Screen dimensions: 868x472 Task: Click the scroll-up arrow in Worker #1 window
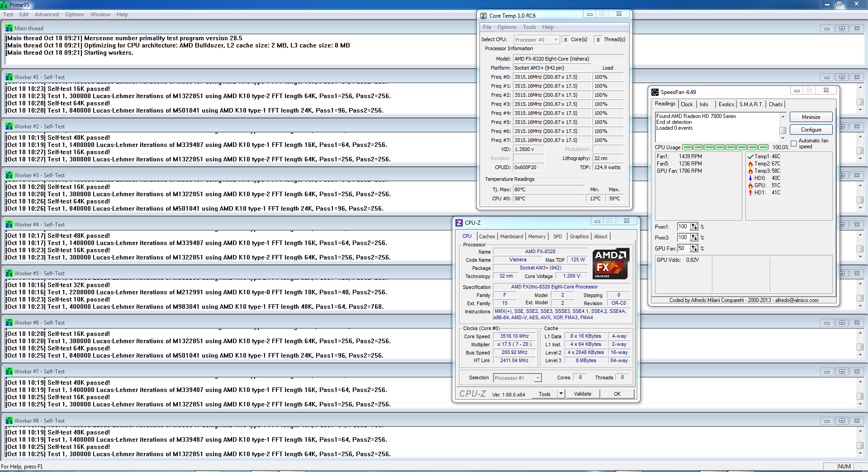point(860,87)
